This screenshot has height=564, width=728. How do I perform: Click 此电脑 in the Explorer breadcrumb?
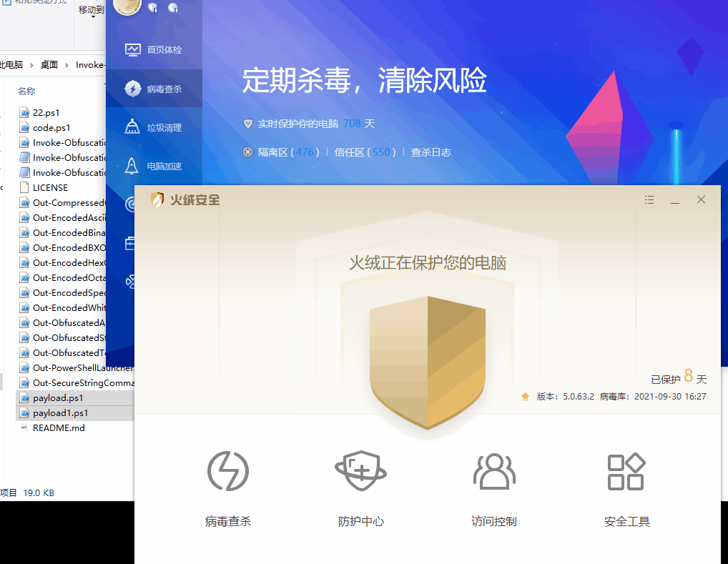[11, 64]
